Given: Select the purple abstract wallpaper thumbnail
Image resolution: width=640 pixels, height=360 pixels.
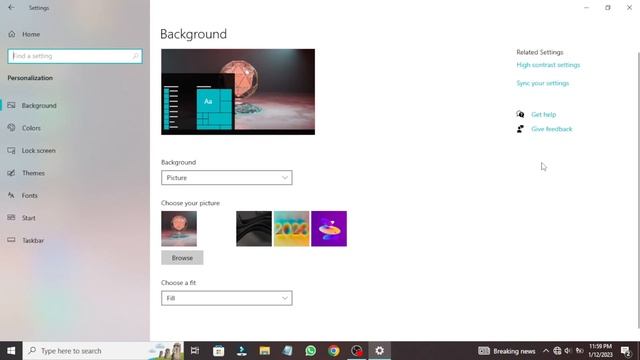Looking at the screenshot, I should (329, 229).
